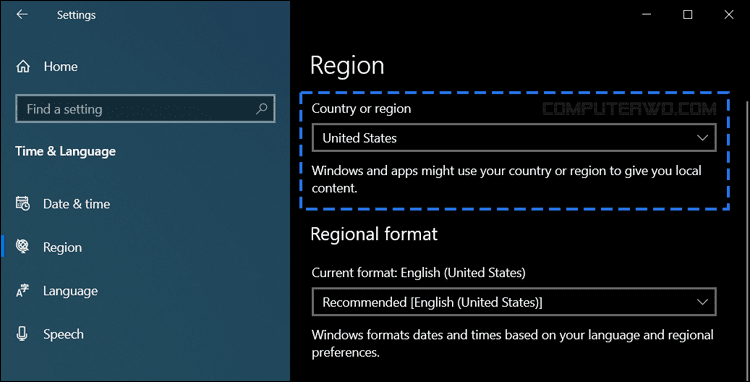Image resolution: width=750 pixels, height=382 pixels.
Task: Open the Country or region dropdown
Action: coord(514,138)
